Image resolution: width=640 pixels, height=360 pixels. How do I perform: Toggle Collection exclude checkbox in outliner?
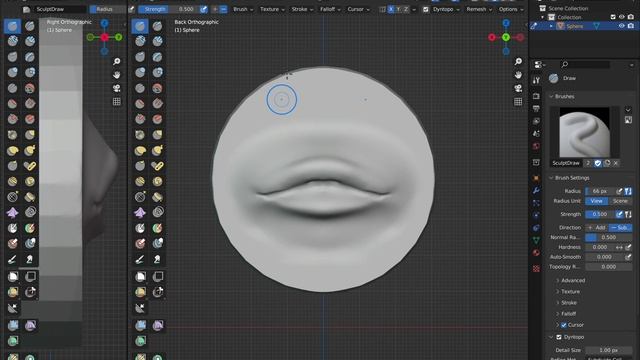(613, 17)
